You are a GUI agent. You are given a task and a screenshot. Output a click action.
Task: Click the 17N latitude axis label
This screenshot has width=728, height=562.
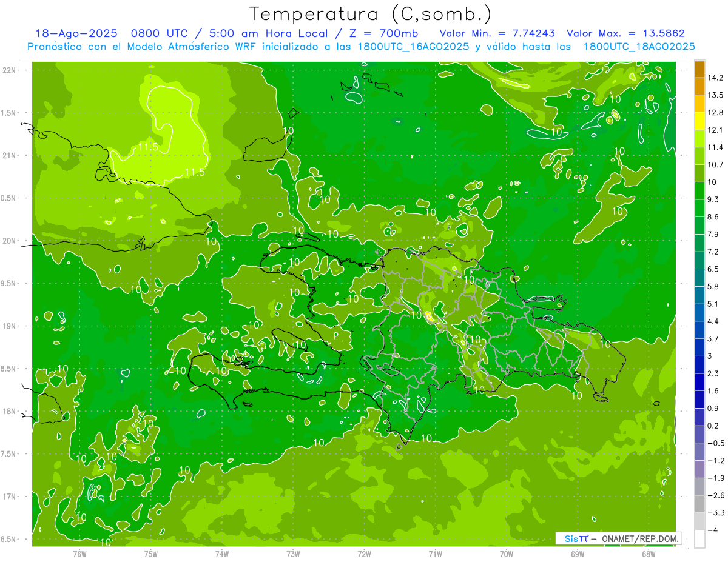click(10, 497)
